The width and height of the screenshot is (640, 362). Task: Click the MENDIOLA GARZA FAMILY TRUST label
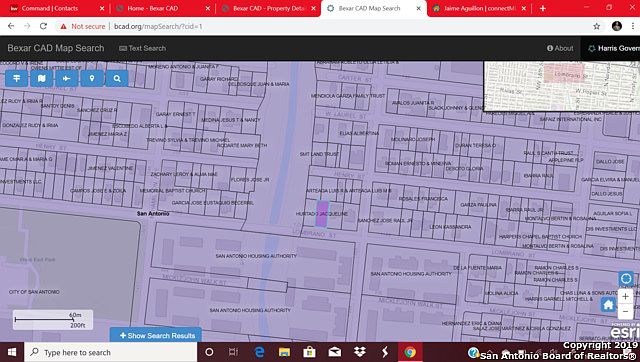tap(348, 96)
